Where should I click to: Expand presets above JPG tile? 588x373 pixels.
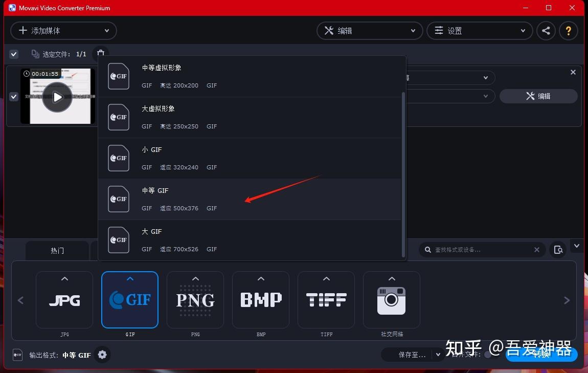tap(64, 279)
